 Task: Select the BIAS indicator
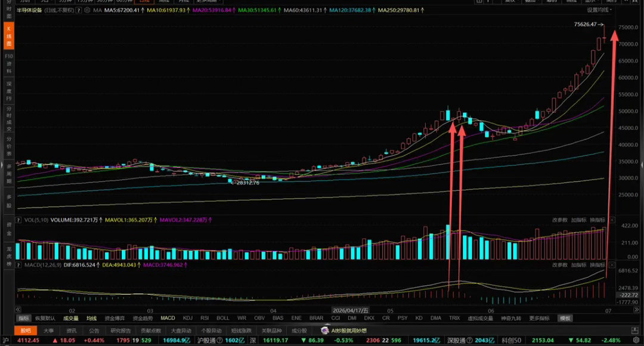pos(278,318)
